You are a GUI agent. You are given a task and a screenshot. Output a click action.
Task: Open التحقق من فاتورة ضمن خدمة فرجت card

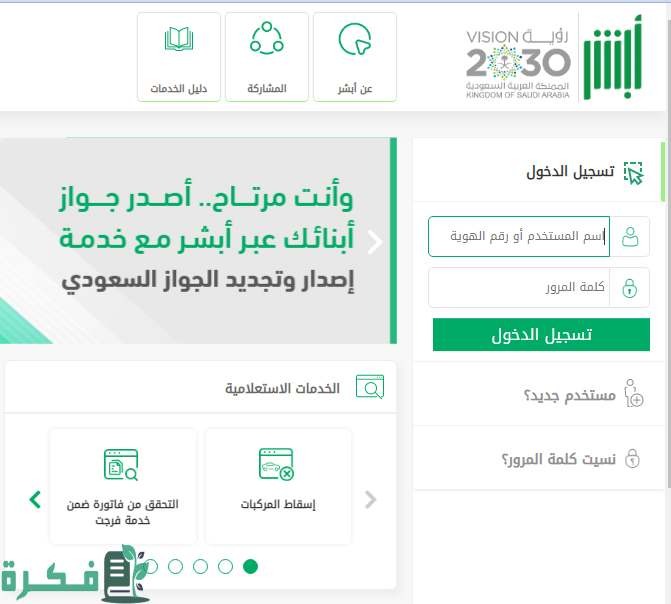click(x=123, y=486)
